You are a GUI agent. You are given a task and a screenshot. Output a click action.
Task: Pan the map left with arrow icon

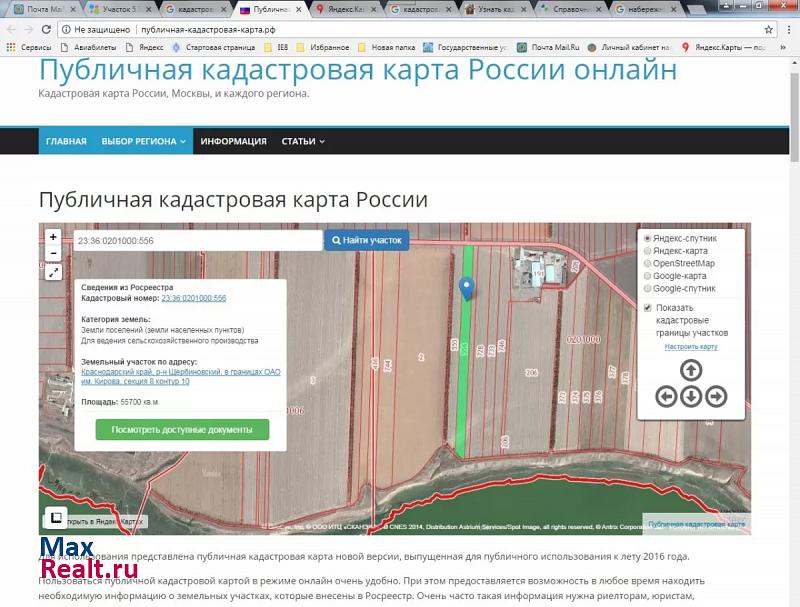point(666,396)
